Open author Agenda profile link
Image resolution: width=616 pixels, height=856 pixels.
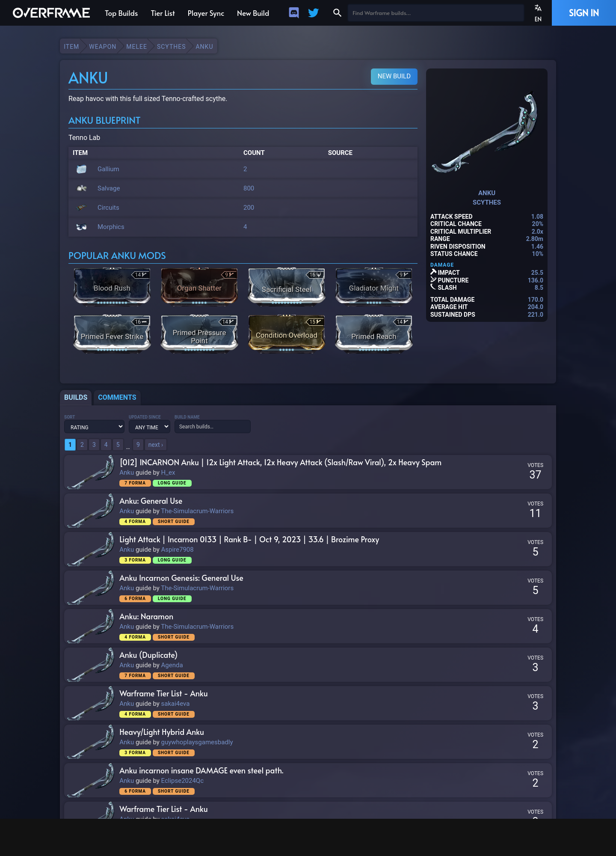click(172, 665)
